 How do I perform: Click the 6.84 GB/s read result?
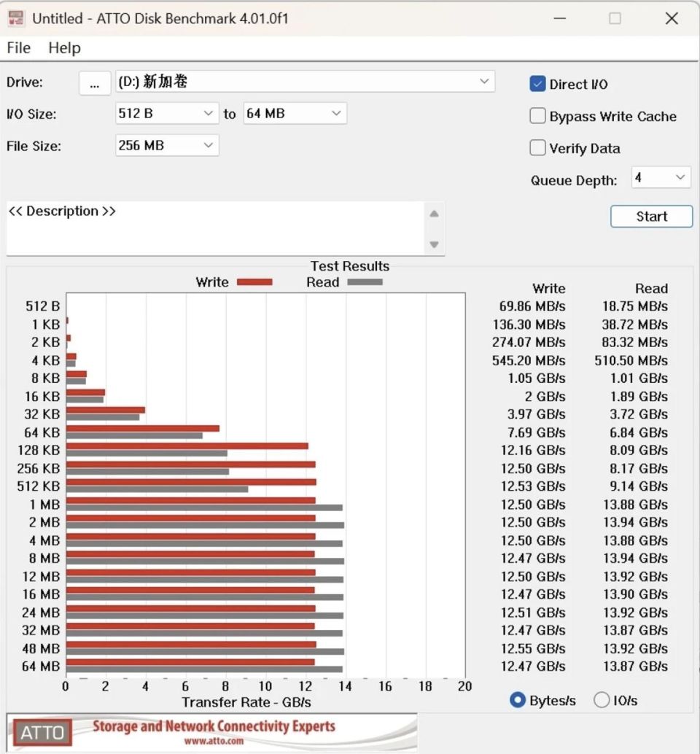click(x=639, y=432)
